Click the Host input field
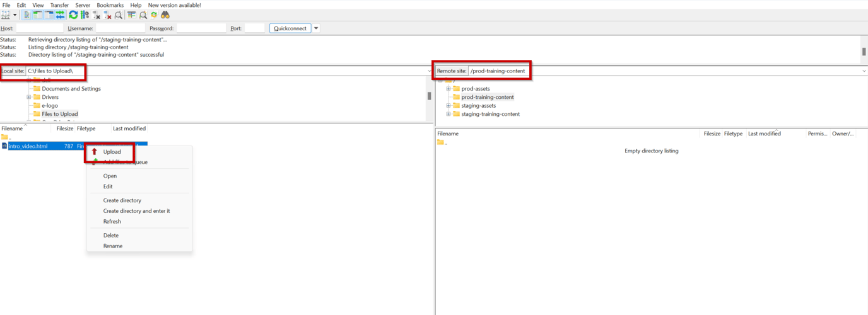This screenshot has width=868, height=315. click(39, 28)
